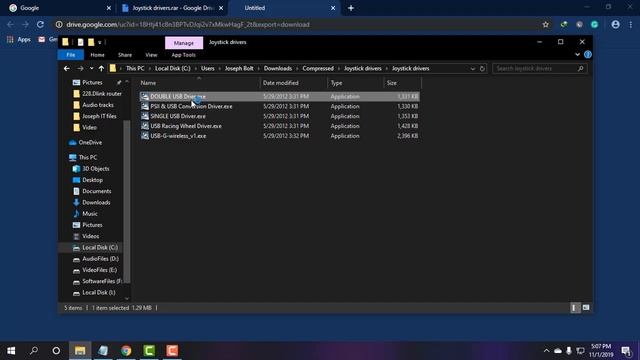
Task: Click the Manage contextual tab
Action: click(x=184, y=43)
